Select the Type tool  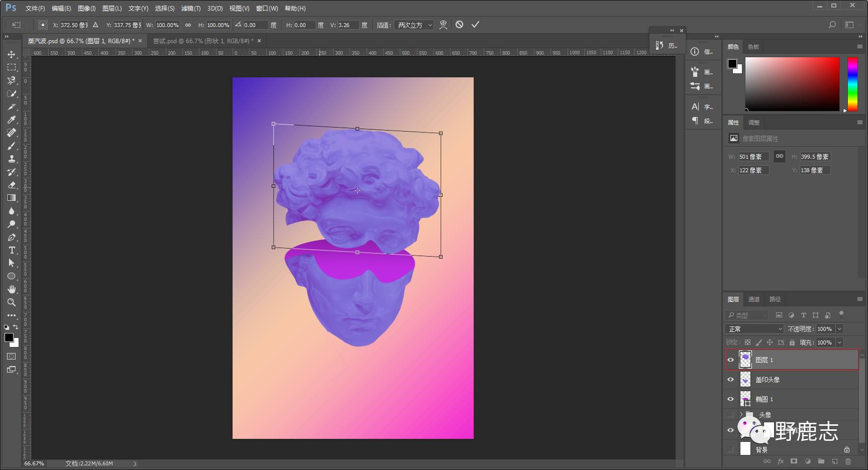[x=11, y=250]
